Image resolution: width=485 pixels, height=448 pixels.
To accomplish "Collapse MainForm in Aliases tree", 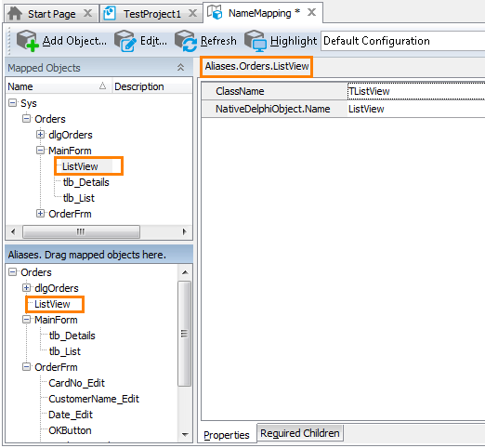I will [x=26, y=320].
